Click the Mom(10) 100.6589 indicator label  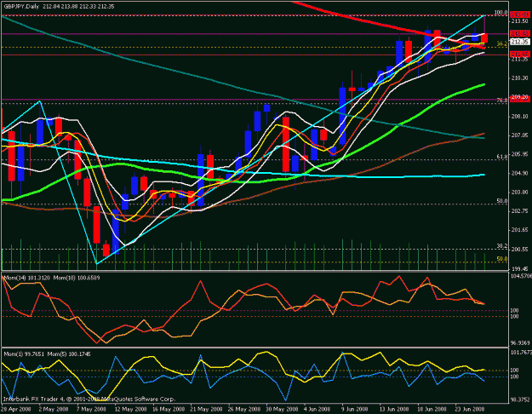point(77,278)
